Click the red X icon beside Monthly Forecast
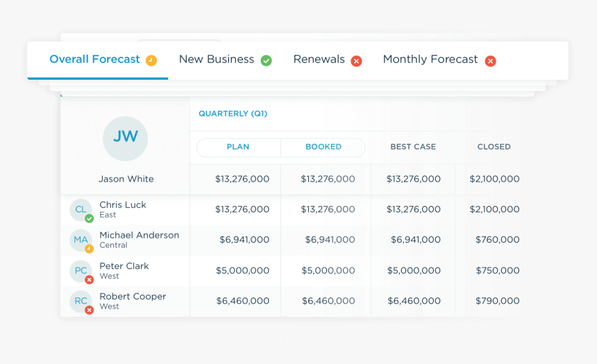Screen dimensions: 597x364 click(490, 61)
